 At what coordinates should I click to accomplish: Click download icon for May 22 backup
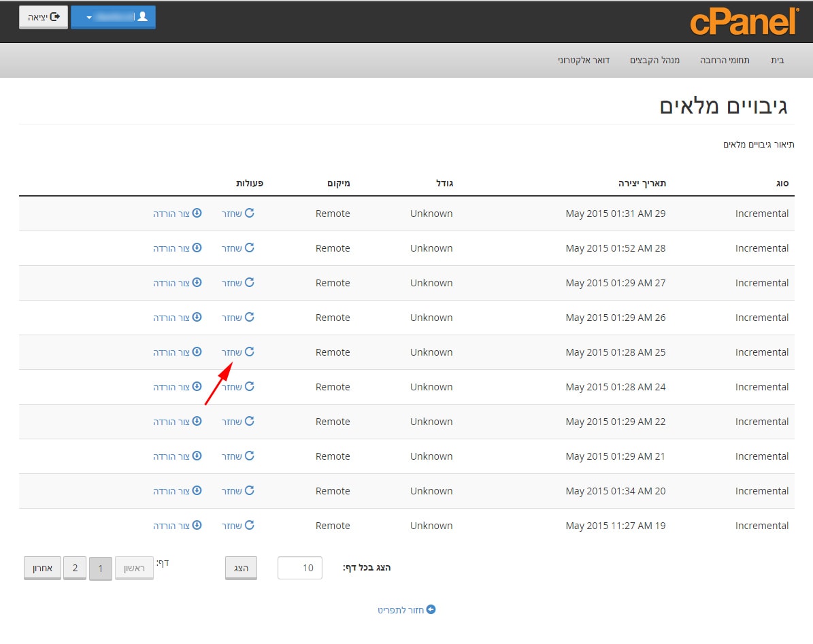coord(197,421)
